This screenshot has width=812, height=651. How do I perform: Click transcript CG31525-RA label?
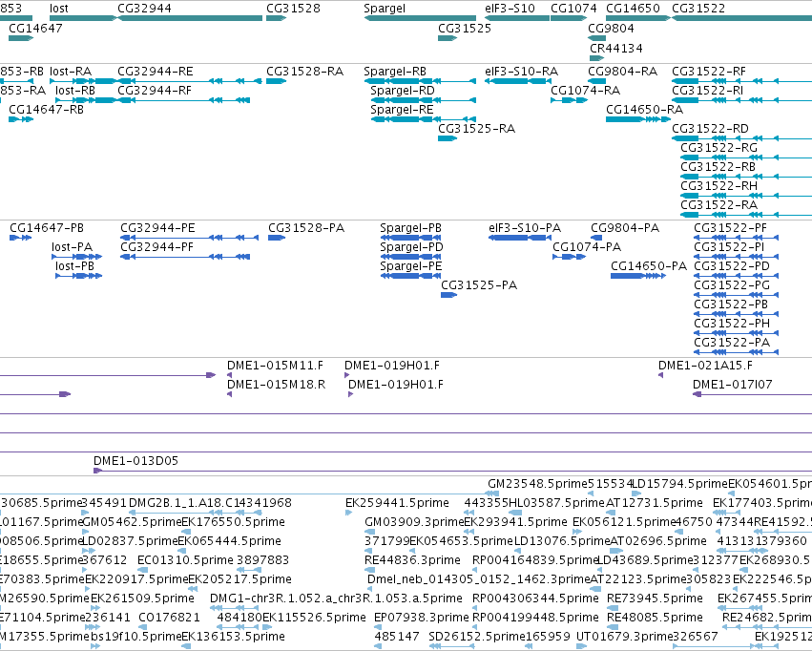476,129
